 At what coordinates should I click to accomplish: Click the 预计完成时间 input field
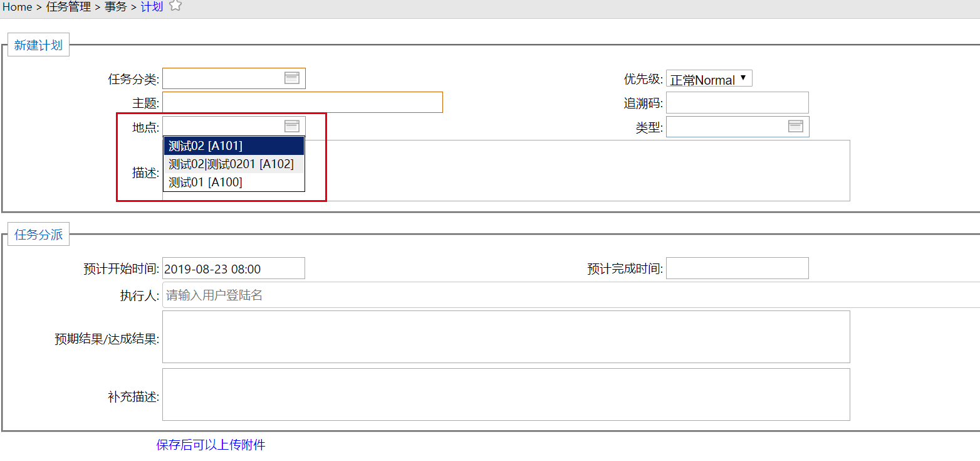738,268
